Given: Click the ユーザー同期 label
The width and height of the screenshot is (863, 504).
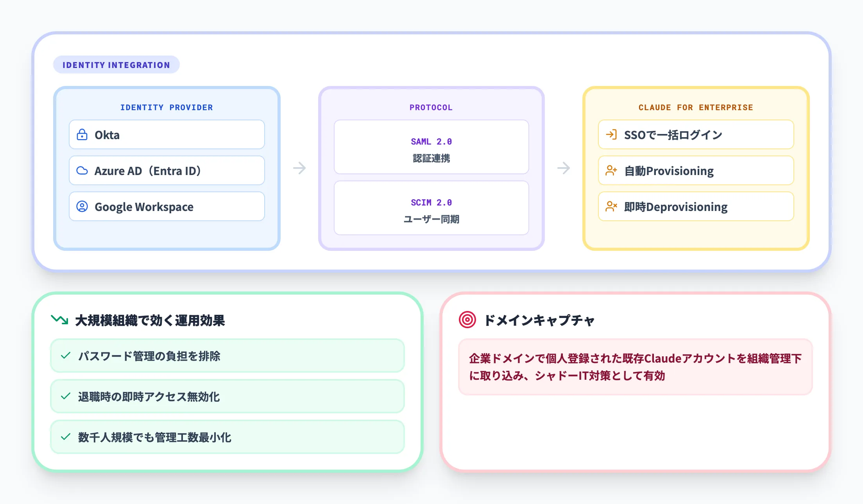Looking at the screenshot, I should coord(431,219).
